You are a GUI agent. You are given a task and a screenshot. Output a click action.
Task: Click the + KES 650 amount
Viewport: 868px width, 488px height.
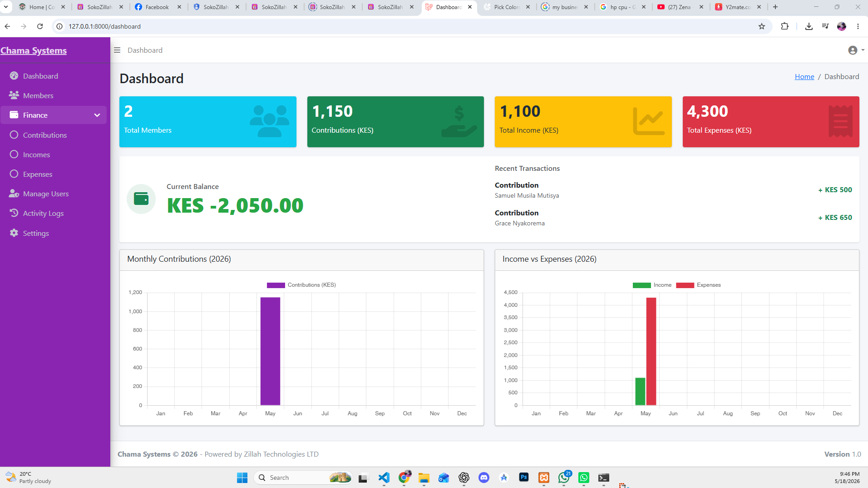(x=835, y=218)
